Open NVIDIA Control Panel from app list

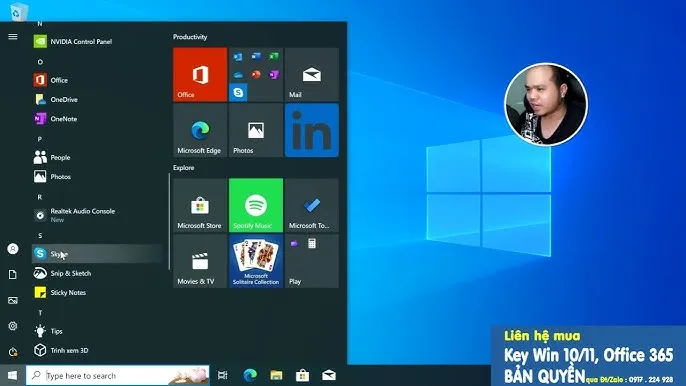click(x=97, y=42)
